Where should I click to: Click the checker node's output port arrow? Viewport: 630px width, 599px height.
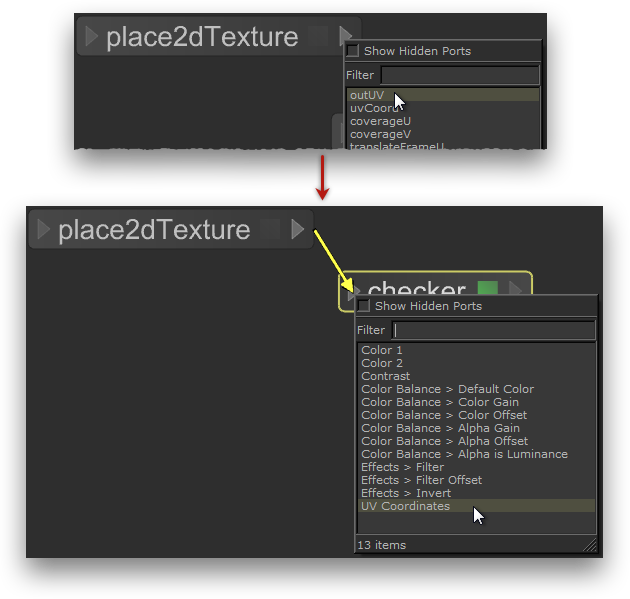[x=516, y=290]
